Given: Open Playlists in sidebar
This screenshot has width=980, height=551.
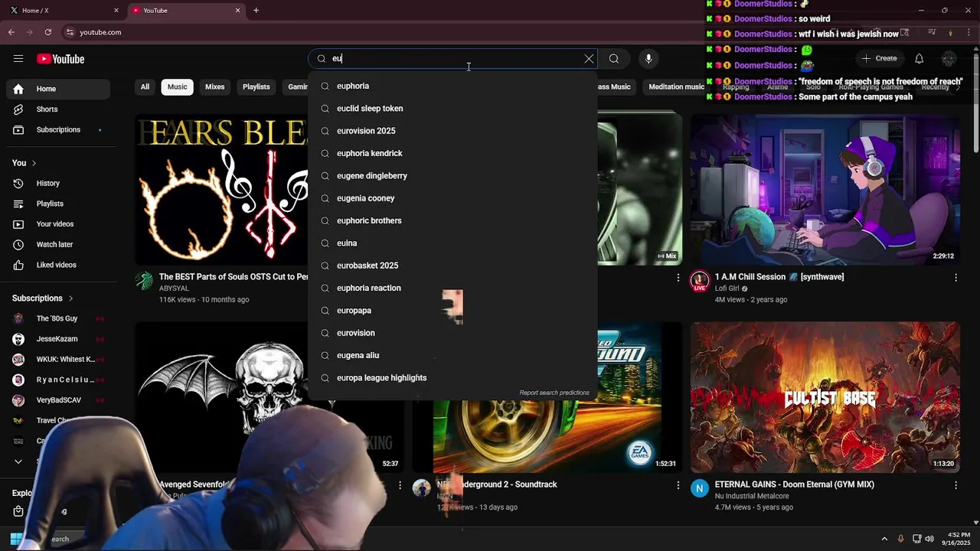Looking at the screenshot, I should click(x=58, y=204).
